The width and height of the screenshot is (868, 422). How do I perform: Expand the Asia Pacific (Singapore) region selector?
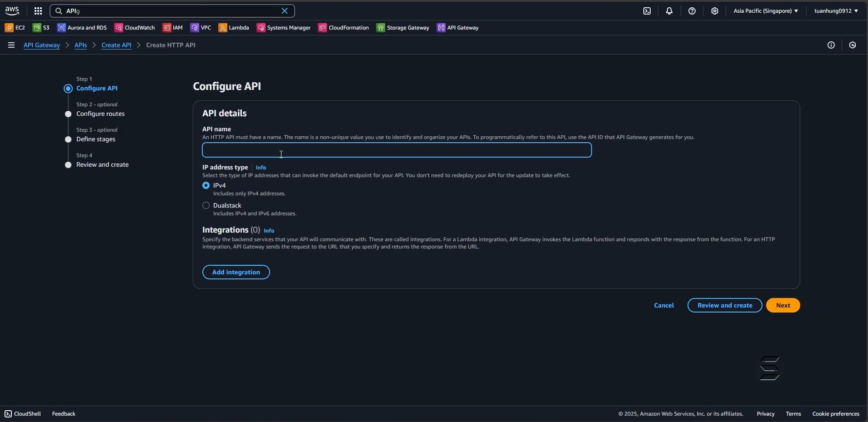coord(766,11)
